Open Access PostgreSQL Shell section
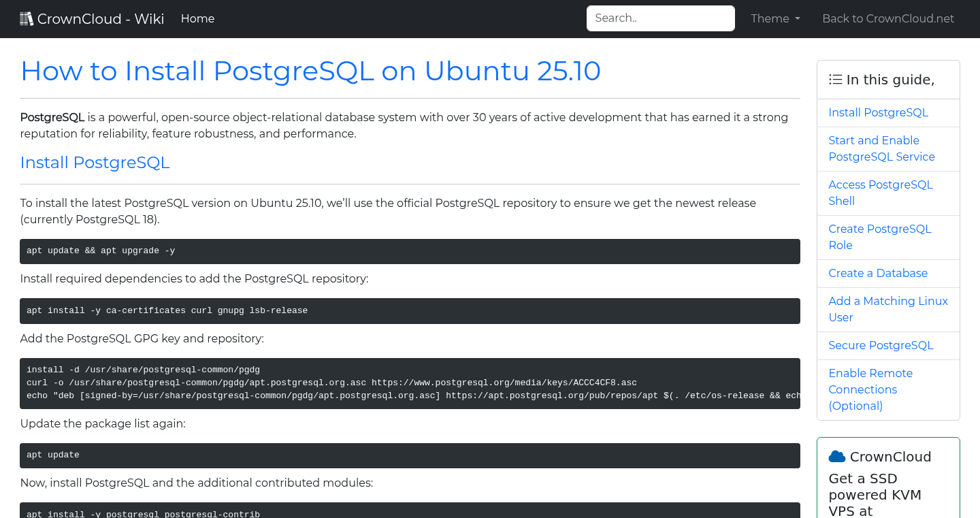980x518 pixels. [881, 193]
